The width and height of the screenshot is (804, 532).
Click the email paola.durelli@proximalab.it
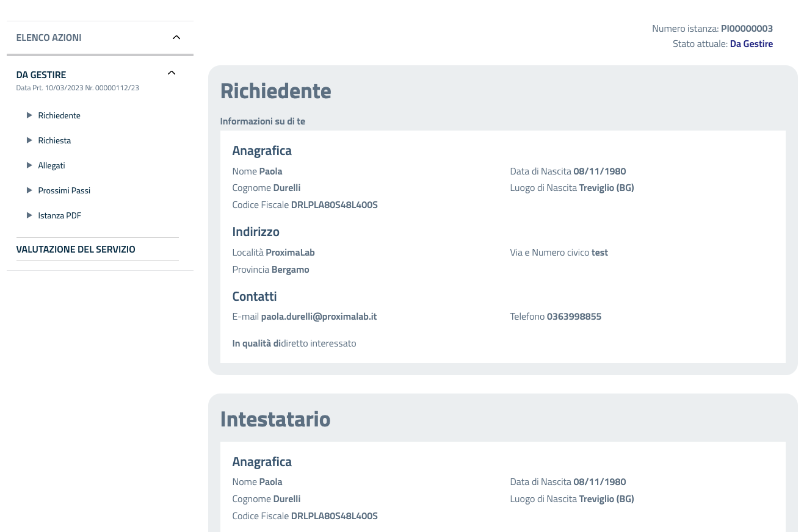[319, 317]
